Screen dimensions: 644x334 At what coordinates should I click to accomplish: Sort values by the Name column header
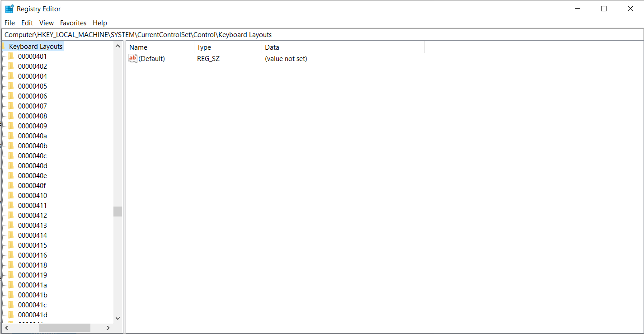[x=160, y=47]
